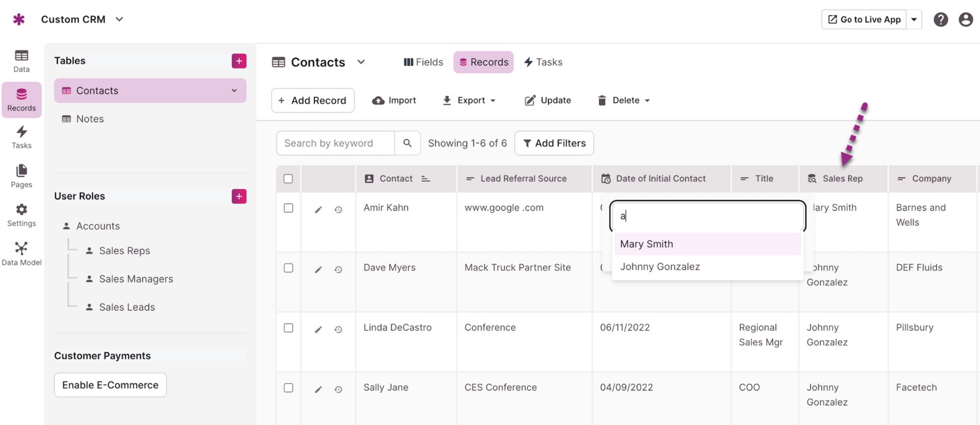The height and width of the screenshot is (425, 980).
Task: Add a new table with plus button
Action: pyautogui.click(x=239, y=61)
